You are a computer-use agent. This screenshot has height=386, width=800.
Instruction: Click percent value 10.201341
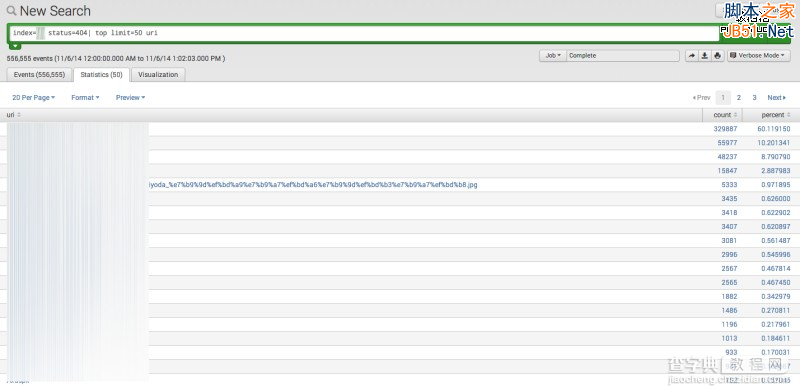point(774,143)
